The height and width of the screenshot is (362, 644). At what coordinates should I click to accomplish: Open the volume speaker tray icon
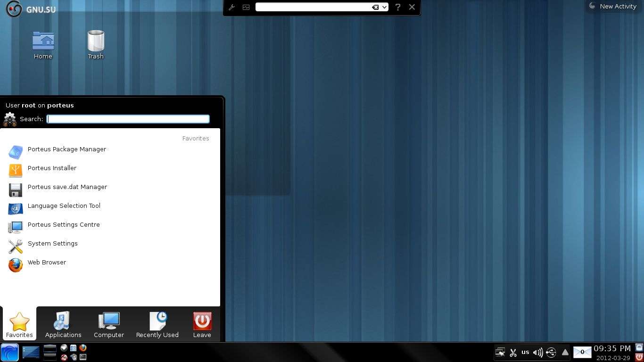pos(538,353)
